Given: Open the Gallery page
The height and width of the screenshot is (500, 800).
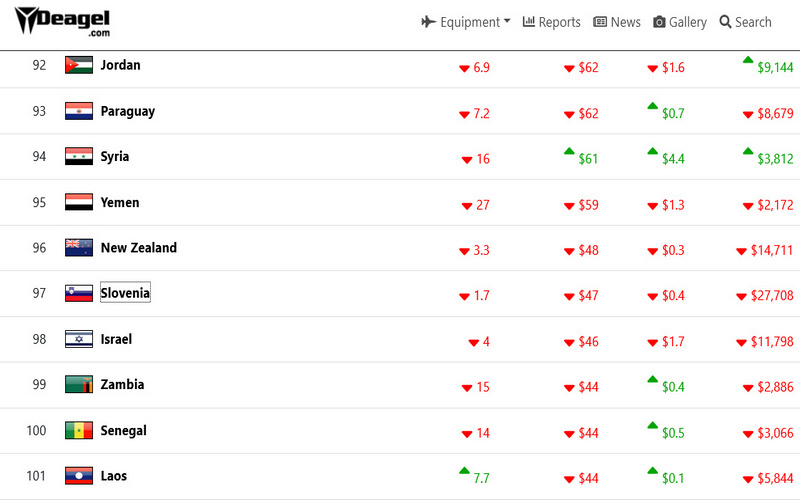Looking at the screenshot, I should point(680,22).
